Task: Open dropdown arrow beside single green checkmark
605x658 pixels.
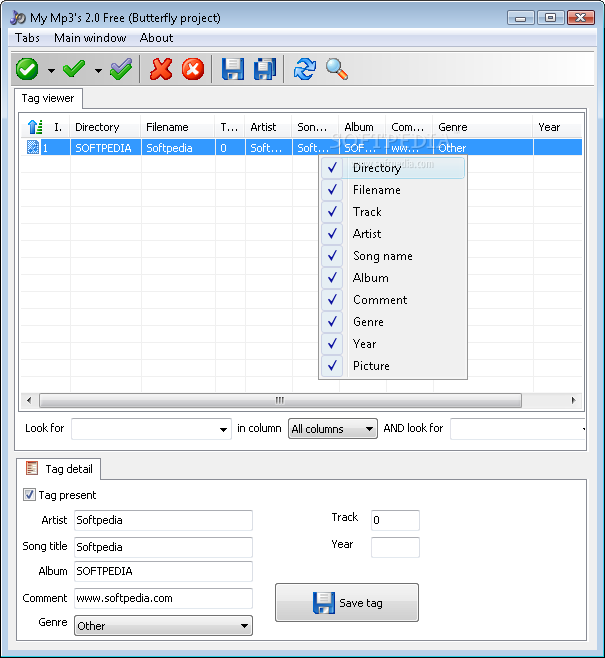Action: click(x=98, y=70)
